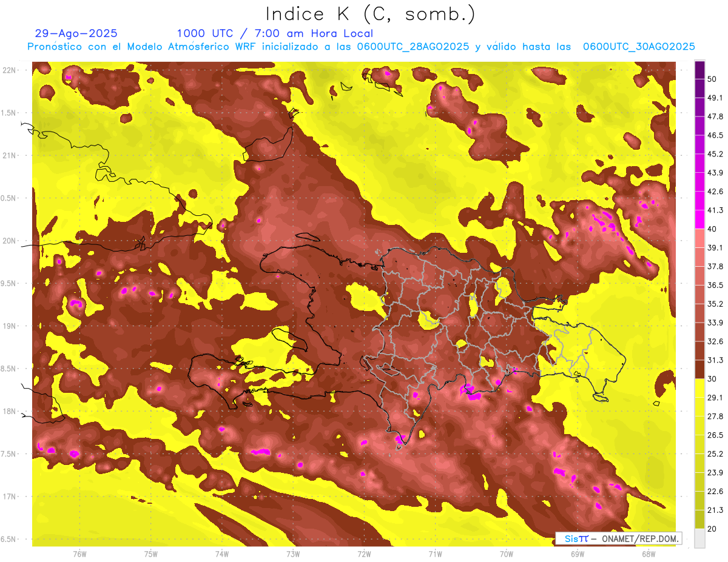This screenshot has height=562, width=728.
Task: Click the colorbar value "37.8"
Action: coord(715,267)
